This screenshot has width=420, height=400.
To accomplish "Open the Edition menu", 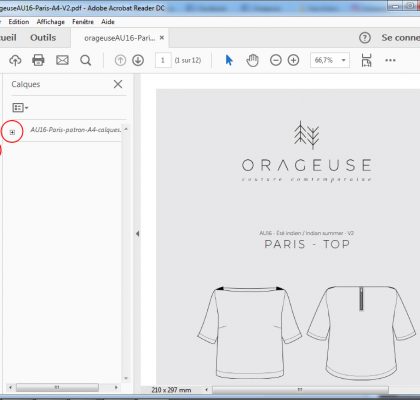I will pos(19,22).
